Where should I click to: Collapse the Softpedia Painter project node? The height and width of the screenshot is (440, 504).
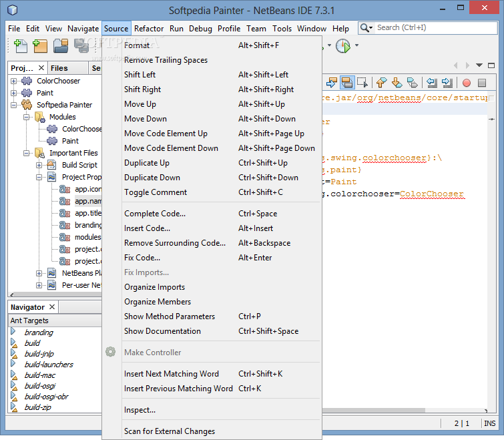point(13,105)
